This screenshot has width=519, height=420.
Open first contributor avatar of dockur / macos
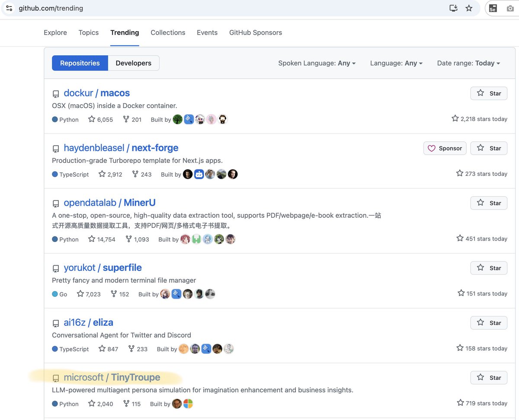click(x=178, y=119)
